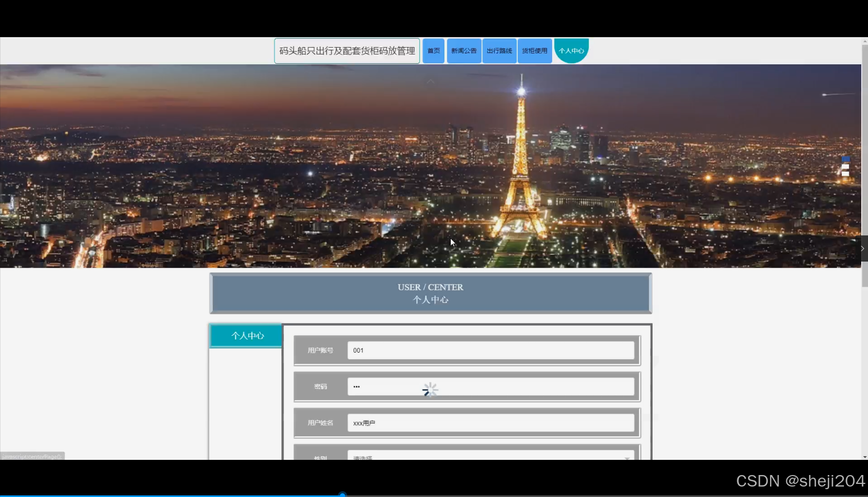Viewport: 868px width, 497px height.
Task: Select the third white carousel indicator
Action: click(846, 174)
